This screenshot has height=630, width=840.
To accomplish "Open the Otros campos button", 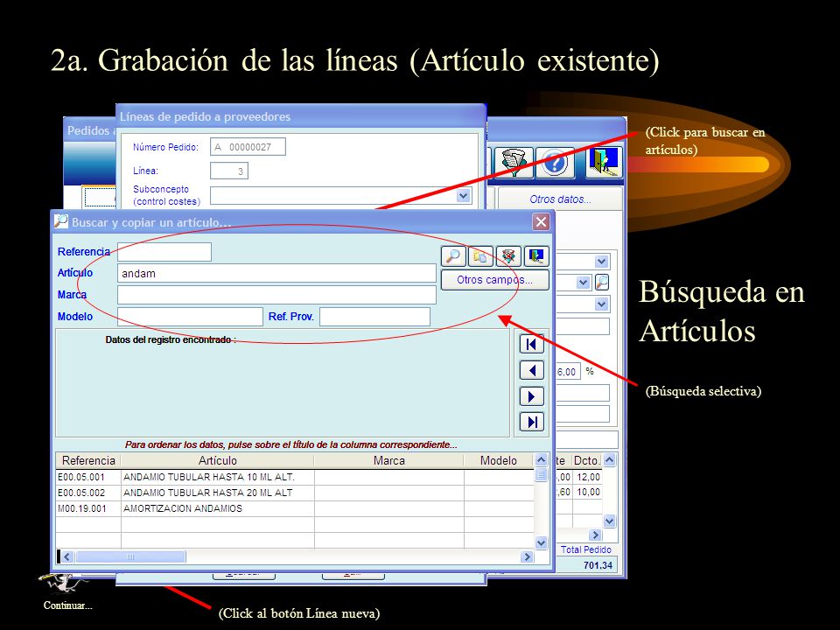I will tap(494, 280).
